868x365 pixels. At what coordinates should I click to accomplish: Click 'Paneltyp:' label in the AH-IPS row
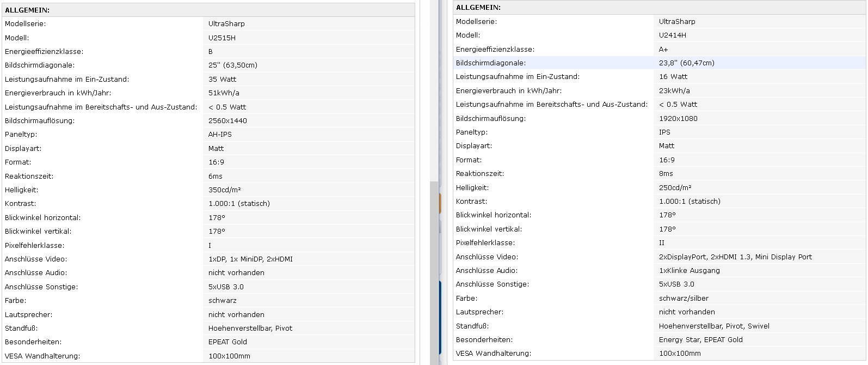tap(21, 134)
